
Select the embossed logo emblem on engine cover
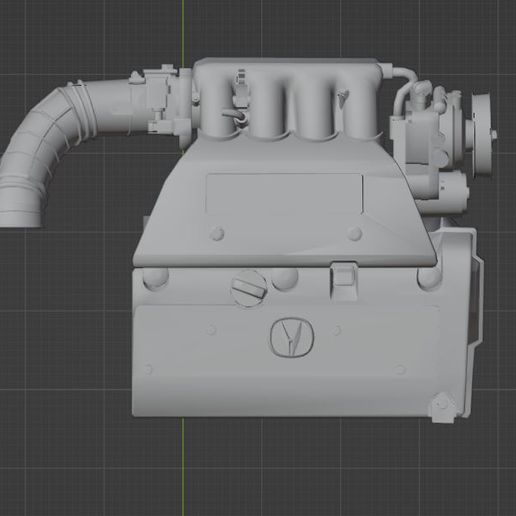[292, 338]
